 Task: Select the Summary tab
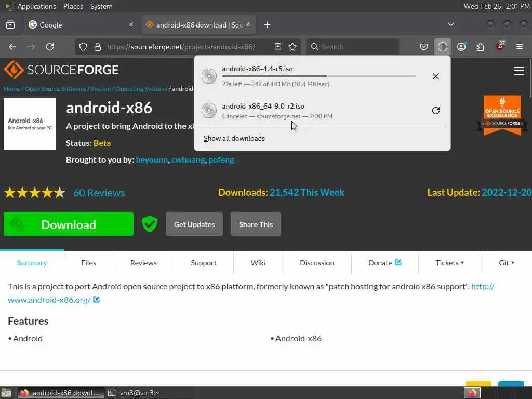tap(32, 263)
